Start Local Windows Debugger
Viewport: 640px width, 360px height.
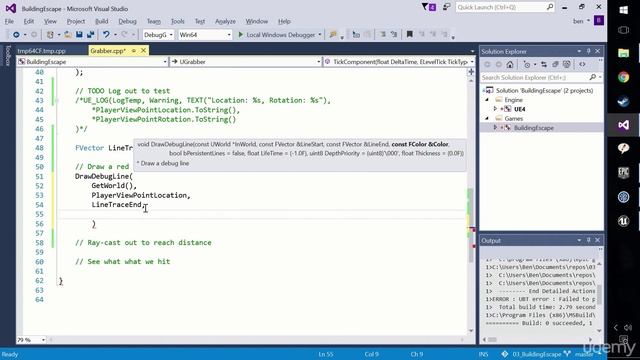(x=277, y=35)
